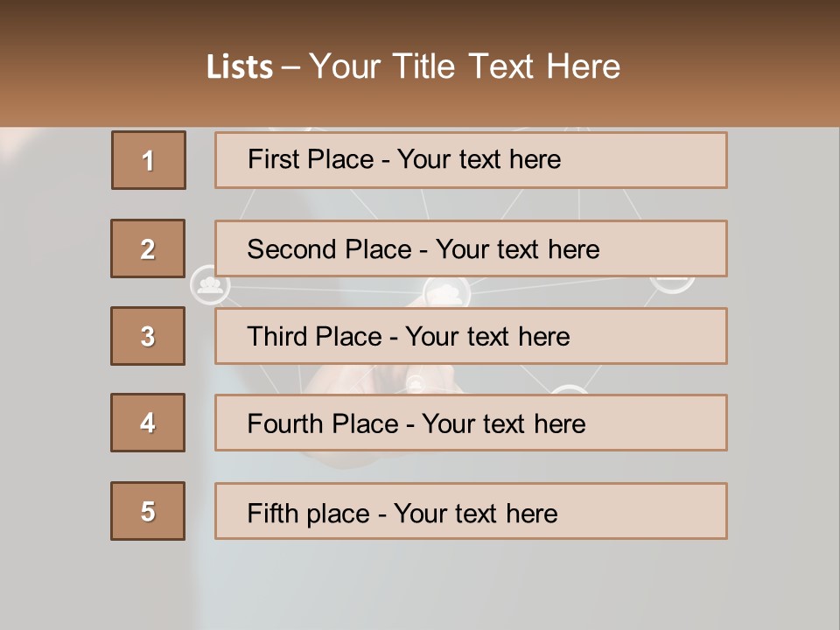
Task: Select the Second Place text box
Action: click(471, 248)
